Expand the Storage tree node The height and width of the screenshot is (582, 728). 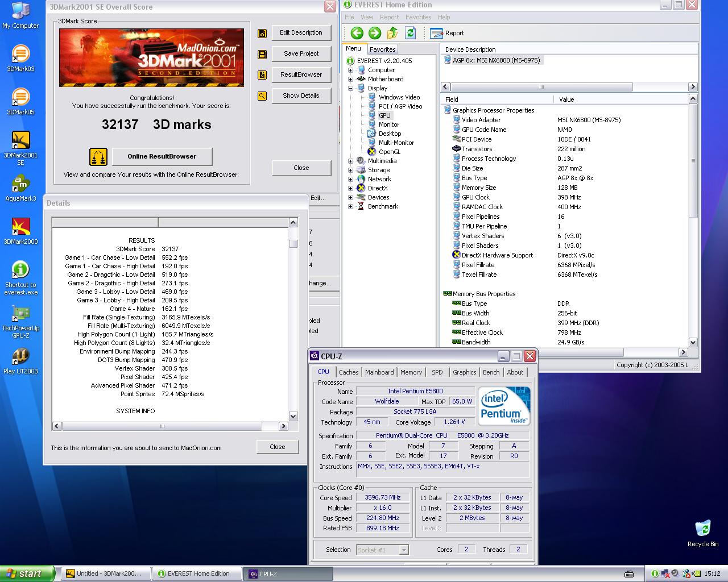tap(350, 170)
